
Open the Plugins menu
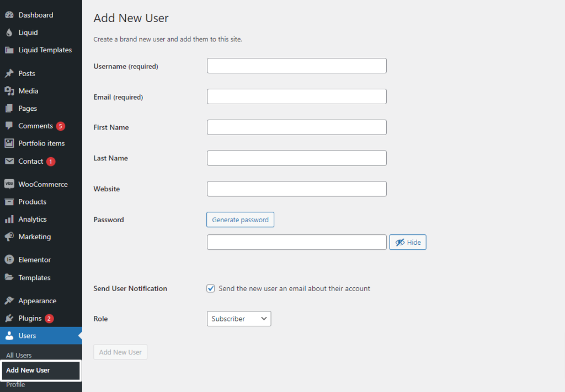pos(41,318)
